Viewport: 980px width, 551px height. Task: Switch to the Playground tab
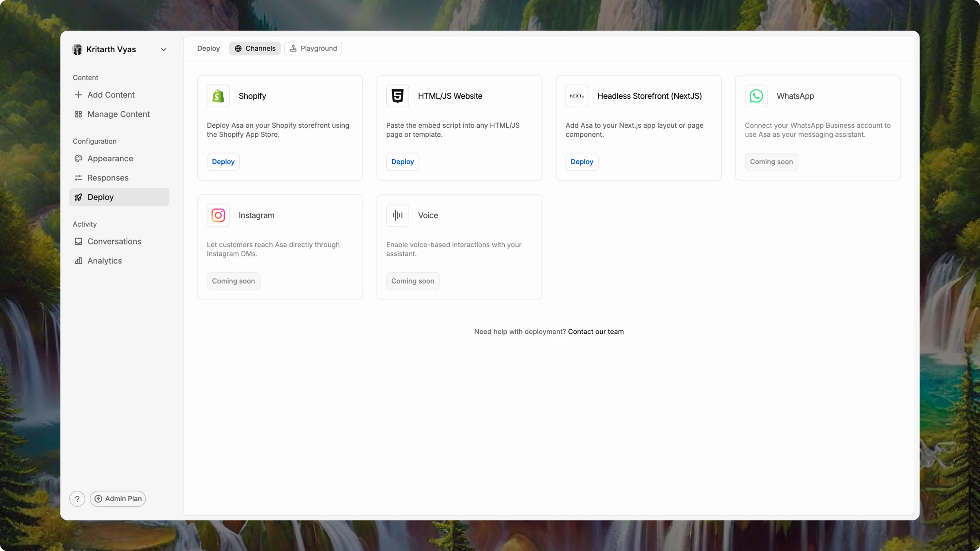[313, 49]
